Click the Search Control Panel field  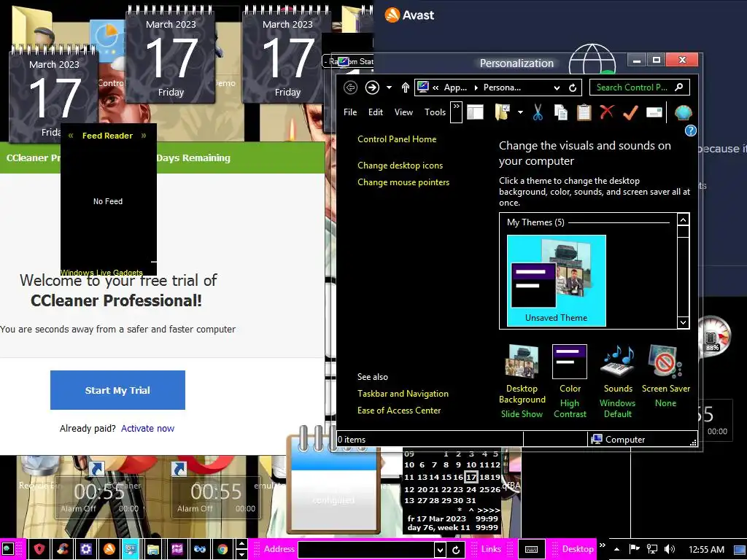(632, 87)
